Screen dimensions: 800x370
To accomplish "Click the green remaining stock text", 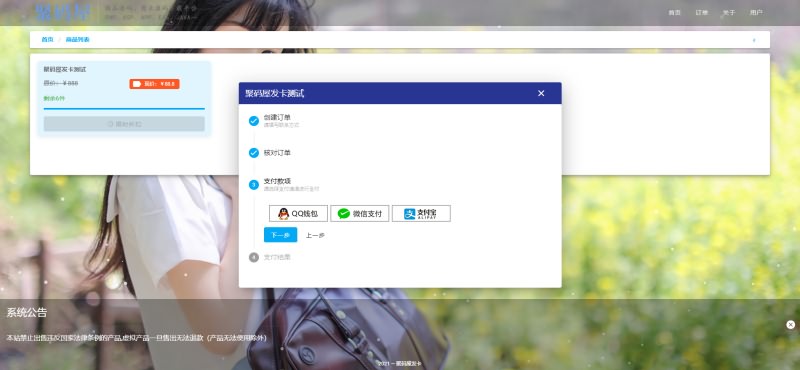I will coord(54,98).
